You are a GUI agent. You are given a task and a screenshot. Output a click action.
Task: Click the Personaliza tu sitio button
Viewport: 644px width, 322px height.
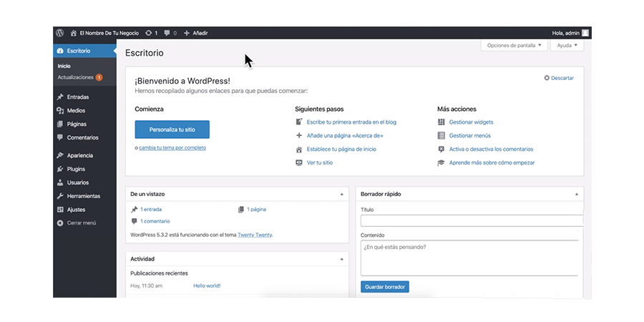point(172,130)
